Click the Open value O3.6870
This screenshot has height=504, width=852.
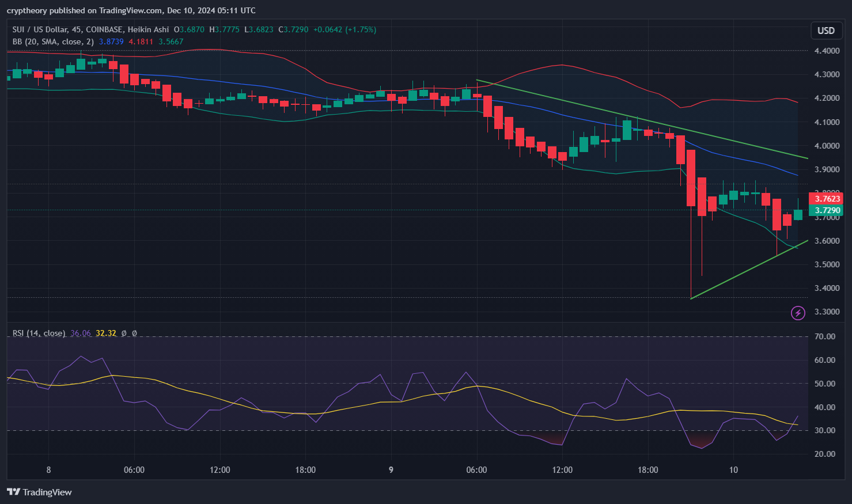click(x=189, y=29)
